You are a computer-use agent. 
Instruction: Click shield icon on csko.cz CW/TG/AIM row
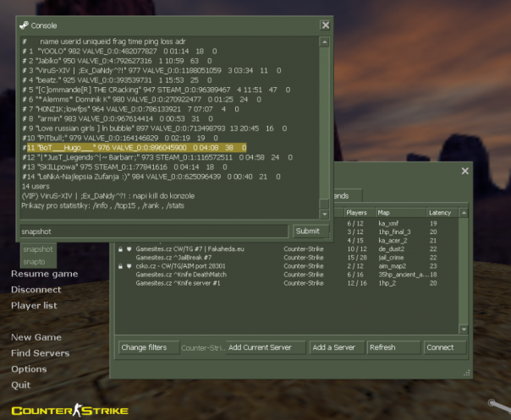(x=129, y=266)
